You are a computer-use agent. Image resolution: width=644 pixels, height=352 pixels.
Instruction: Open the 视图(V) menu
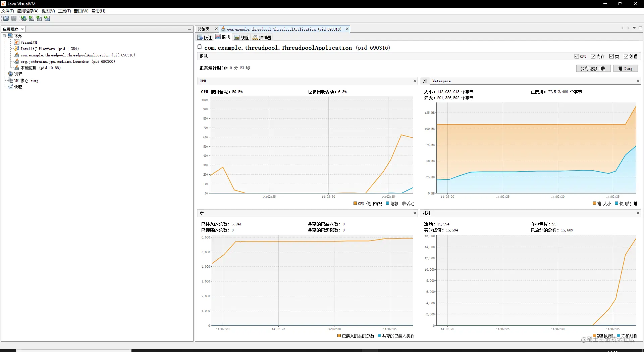(x=48, y=11)
